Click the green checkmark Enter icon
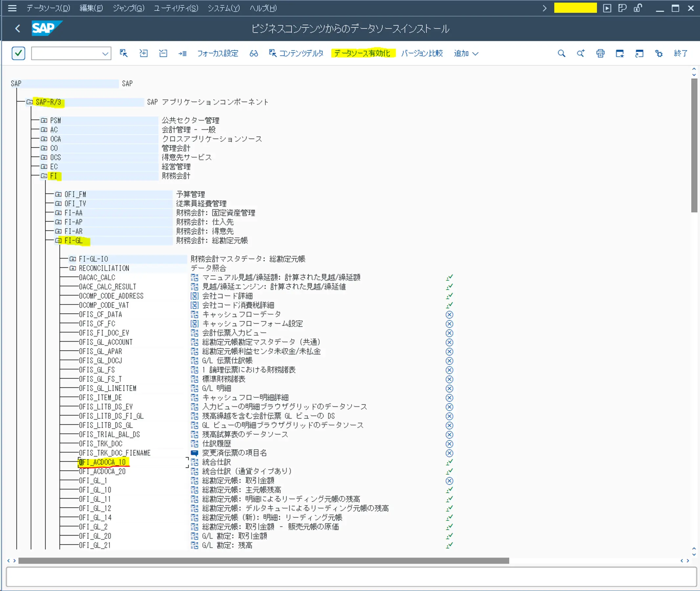This screenshot has width=700, height=591. point(18,53)
